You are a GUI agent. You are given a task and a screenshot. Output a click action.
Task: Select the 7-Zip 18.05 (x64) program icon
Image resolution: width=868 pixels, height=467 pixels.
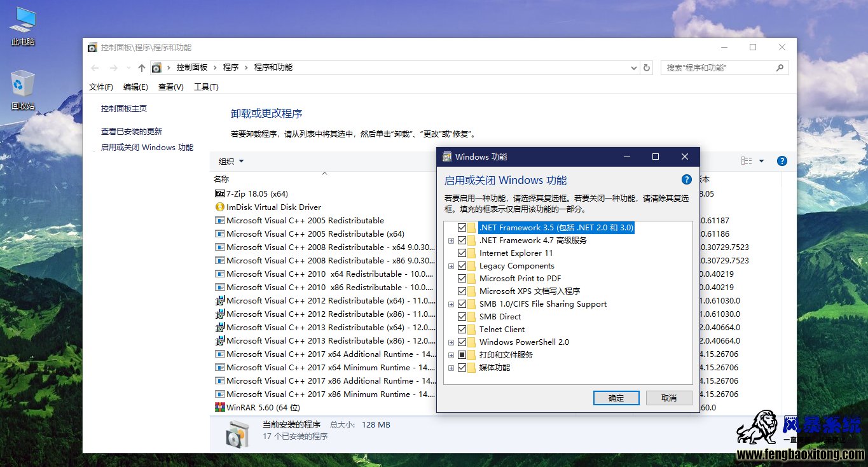coord(220,193)
